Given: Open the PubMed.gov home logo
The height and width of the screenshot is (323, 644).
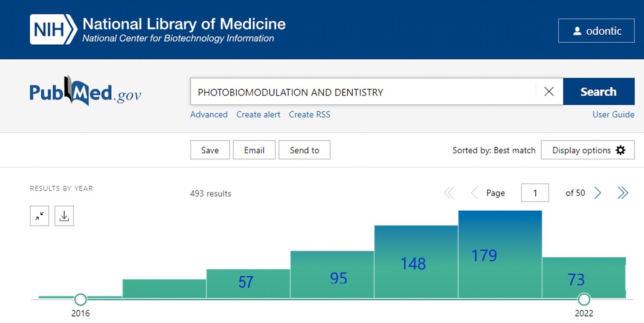Looking at the screenshot, I should tap(85, 92).
